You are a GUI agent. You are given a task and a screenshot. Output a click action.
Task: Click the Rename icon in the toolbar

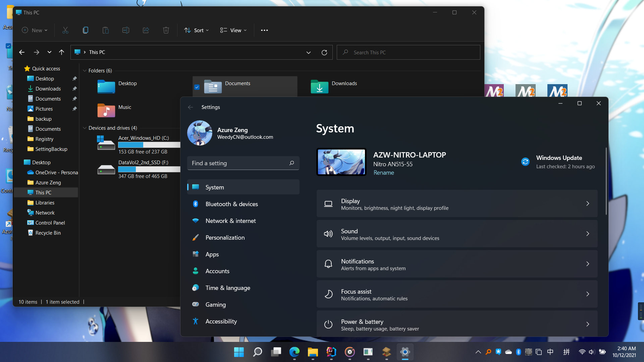click(x=126, y=30)
